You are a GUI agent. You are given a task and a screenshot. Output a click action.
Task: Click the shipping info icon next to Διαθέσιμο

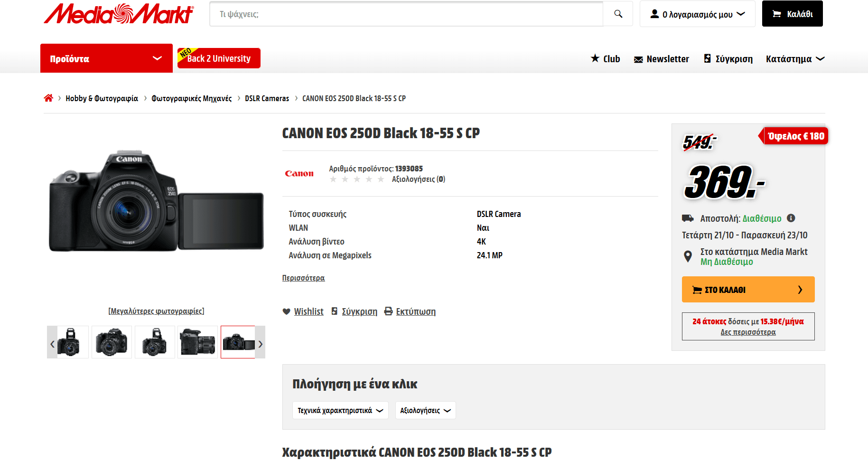(x=791, y=218)
